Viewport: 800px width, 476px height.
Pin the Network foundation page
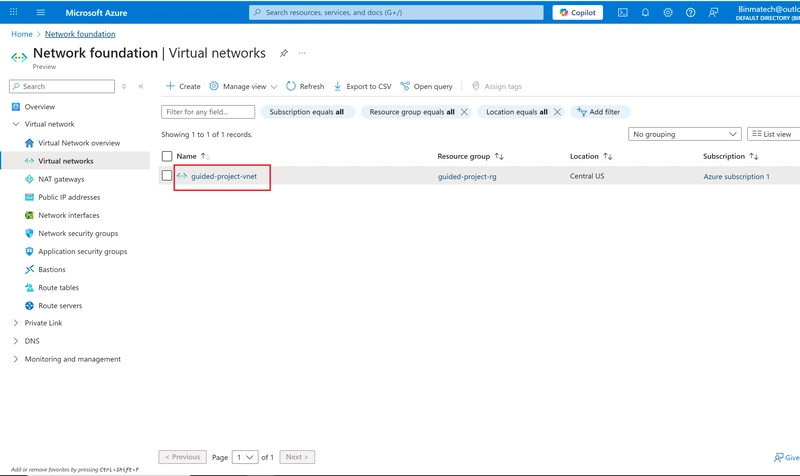(x=284, y=53)
